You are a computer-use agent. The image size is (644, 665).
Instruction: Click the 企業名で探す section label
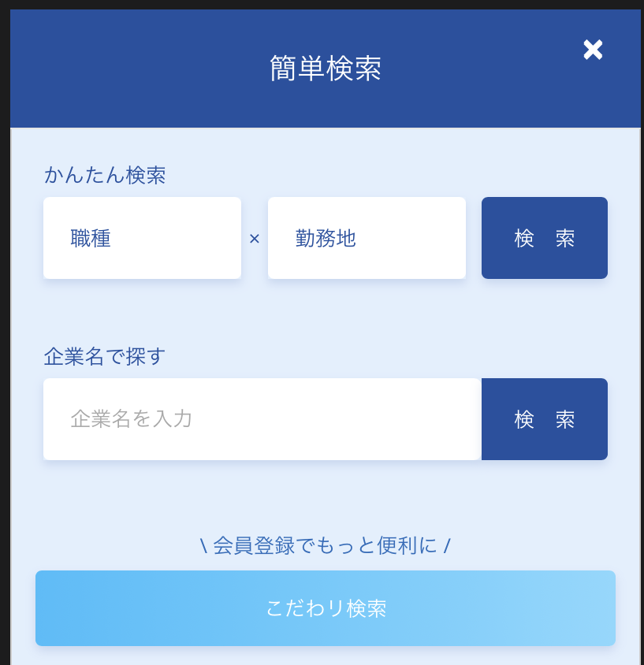point(105,356)
